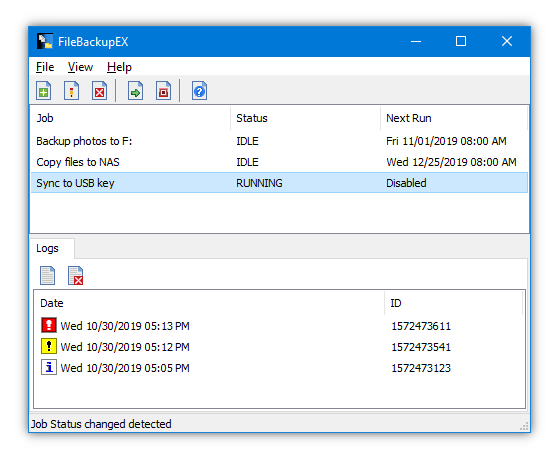Open the Help menu
Viewport: 560px width, 460px height.
click(x=119, y=67)
